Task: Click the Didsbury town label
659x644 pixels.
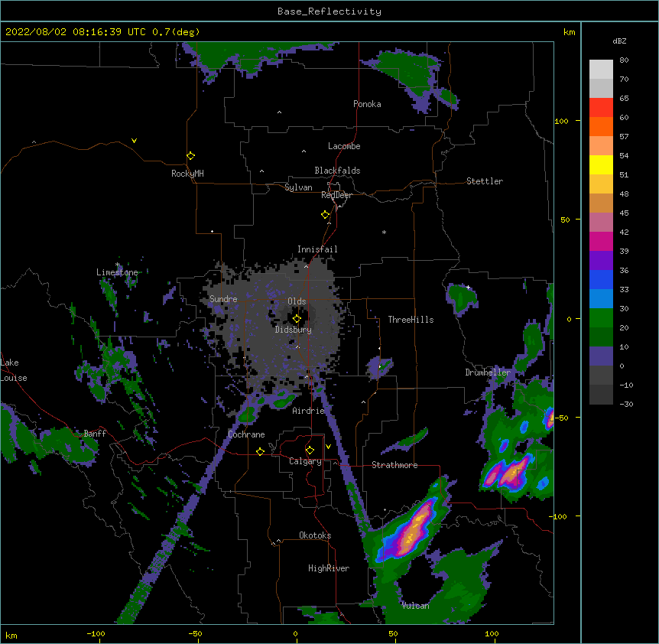Action: coord(294,330)
